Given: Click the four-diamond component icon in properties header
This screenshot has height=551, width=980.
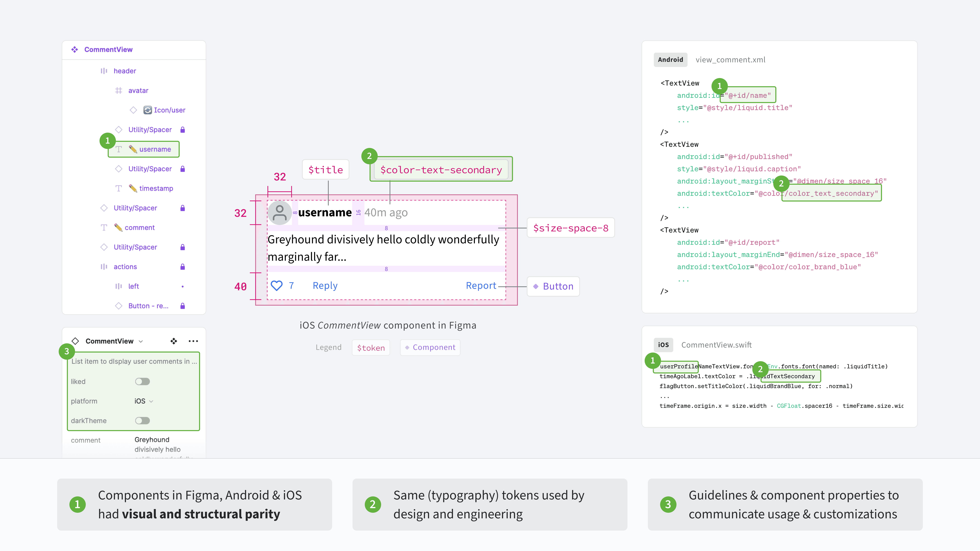Looking at the screenshot, I should [x=174, y=341].
